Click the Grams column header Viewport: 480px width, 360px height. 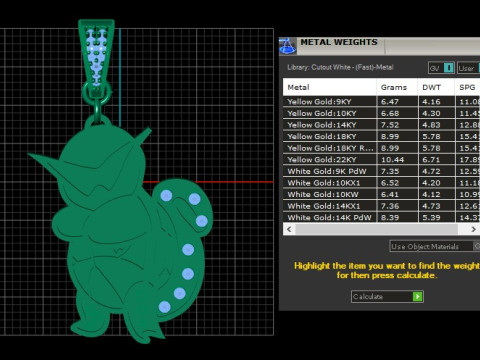(397, 87)
